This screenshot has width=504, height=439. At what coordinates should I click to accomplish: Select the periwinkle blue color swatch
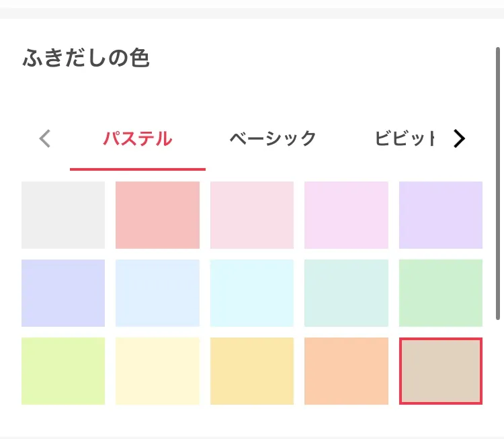[63, 293]
